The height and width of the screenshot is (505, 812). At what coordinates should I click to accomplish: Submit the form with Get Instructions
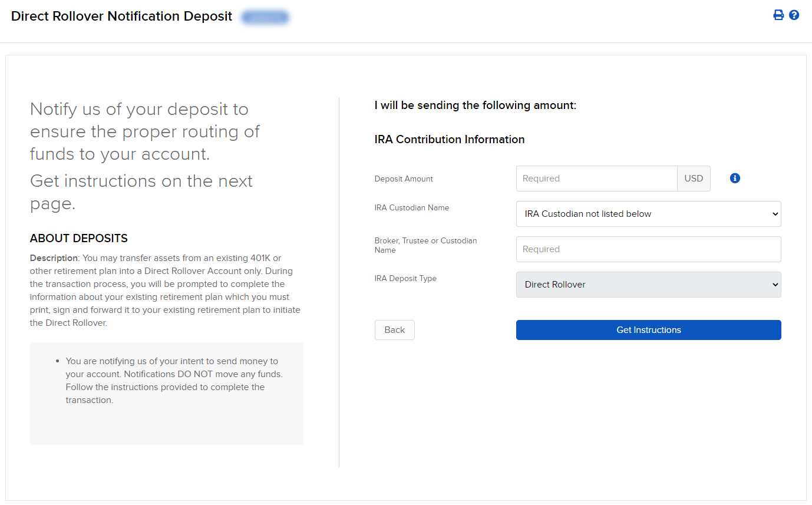pyautogui.click(x=648, y=330)
